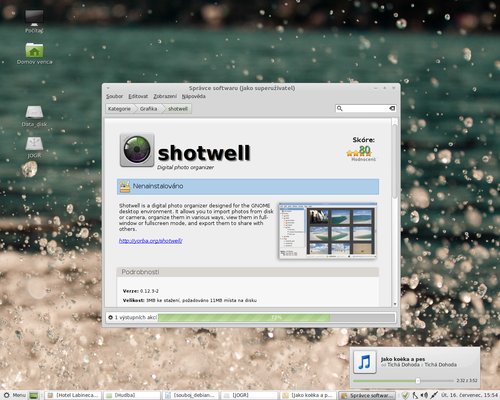Click the '1 výstupních akcí' status button
Image resolution: width=500 pixels, height=400 pixels.
pos(132,318)
